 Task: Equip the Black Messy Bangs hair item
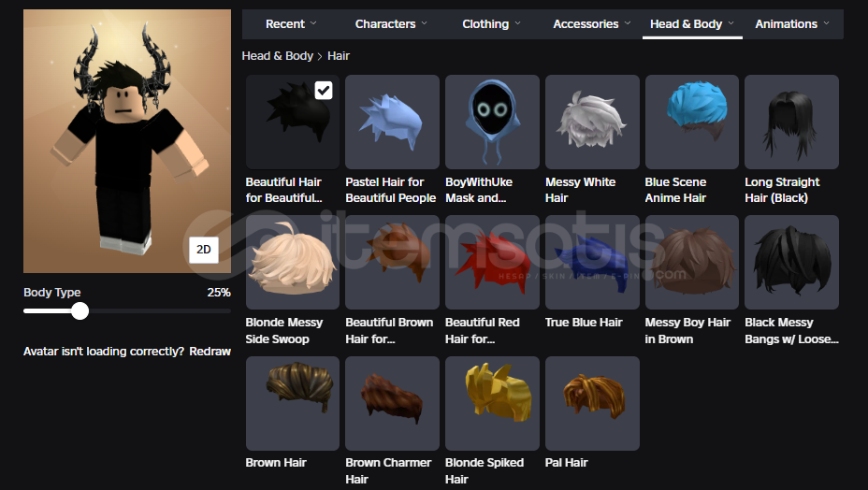[x=791, y=263]
